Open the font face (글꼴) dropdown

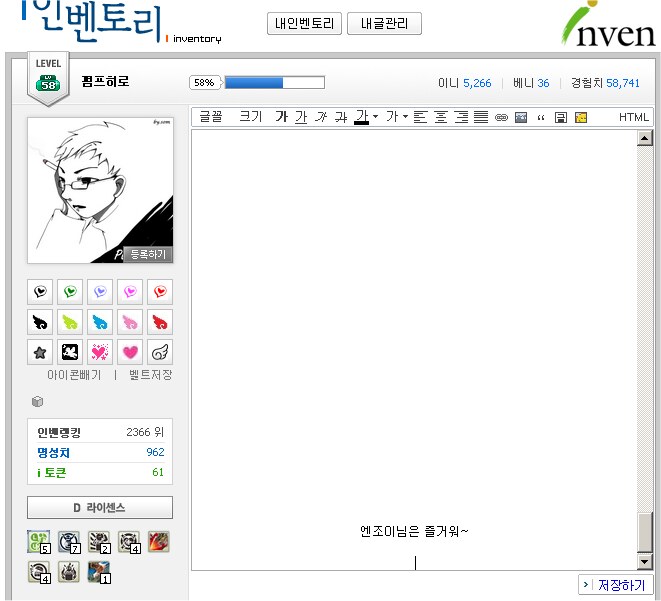(x=211, y=117)
